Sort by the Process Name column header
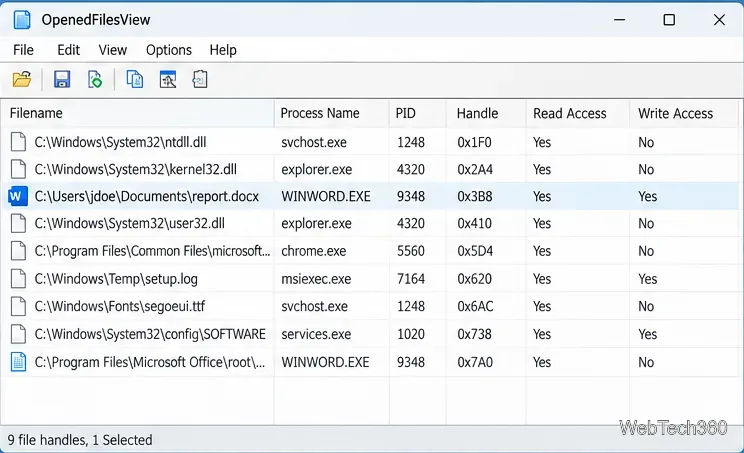Screen dimensions: 744x453 click(x=332, y=113)
